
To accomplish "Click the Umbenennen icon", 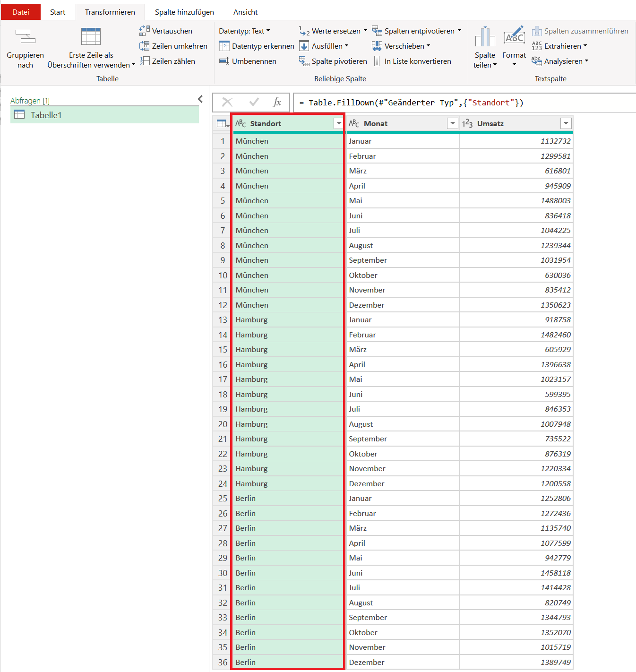I will coord(224,61).
